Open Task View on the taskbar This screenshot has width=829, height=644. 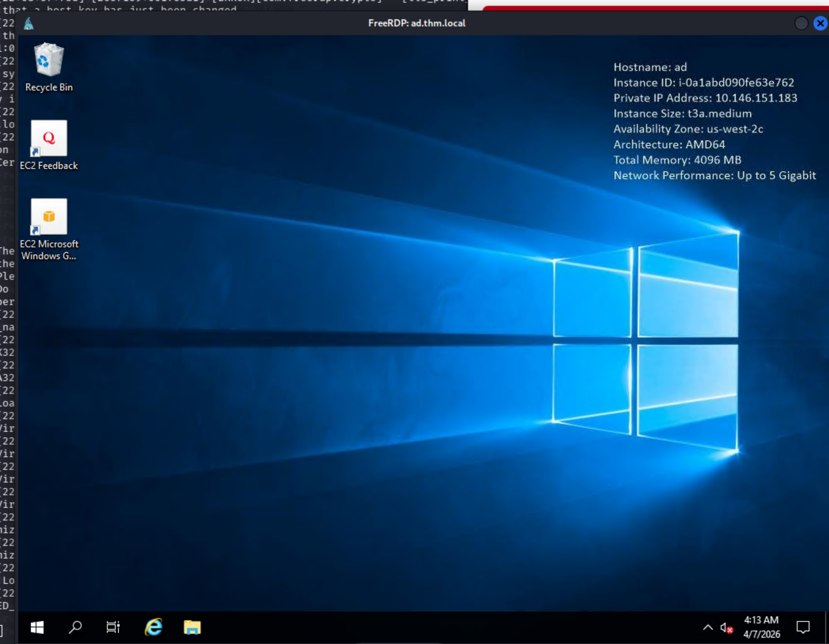[x=113, y=627]
